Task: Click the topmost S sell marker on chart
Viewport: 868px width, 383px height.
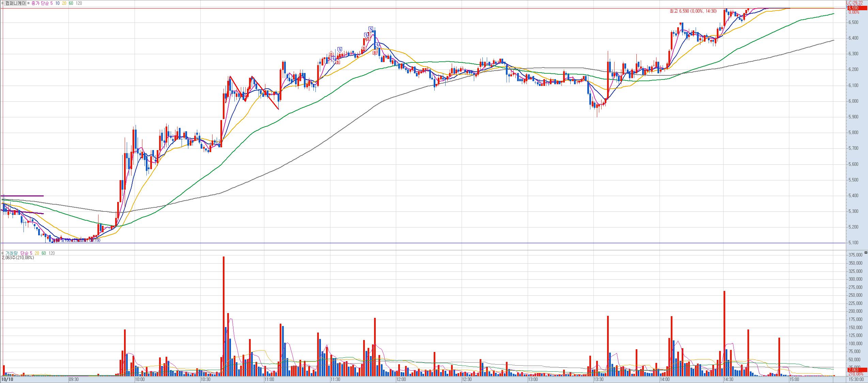Action: click(371, 29)
